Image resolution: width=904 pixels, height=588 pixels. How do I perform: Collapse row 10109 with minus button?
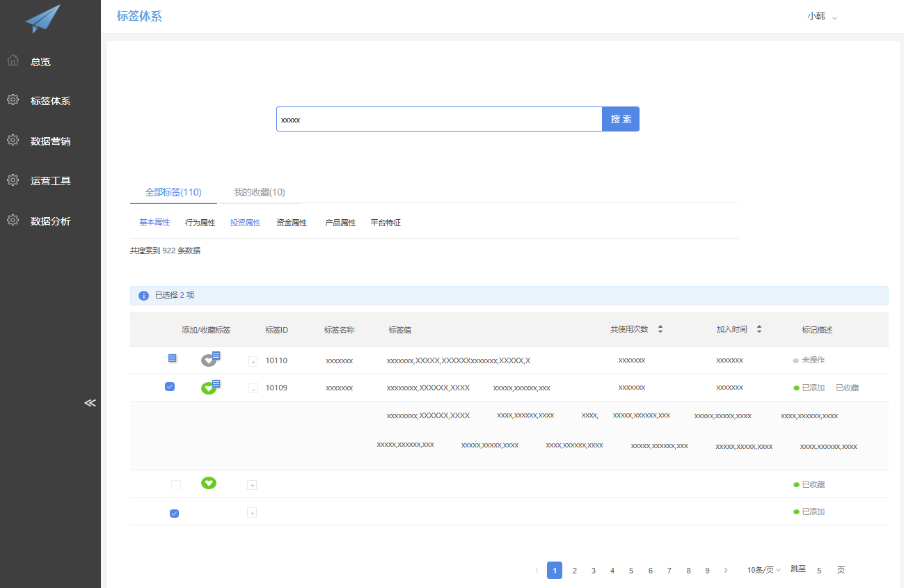[x=253, y=388]
